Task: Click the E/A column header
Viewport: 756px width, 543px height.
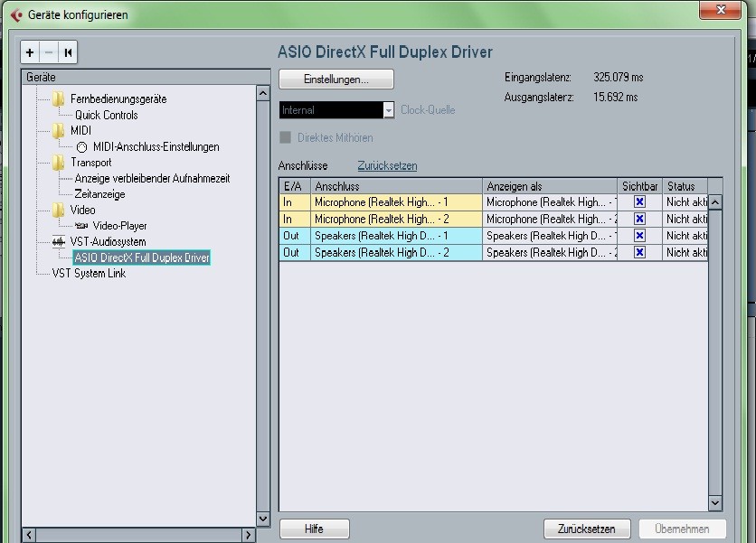Action: (295, 186)
